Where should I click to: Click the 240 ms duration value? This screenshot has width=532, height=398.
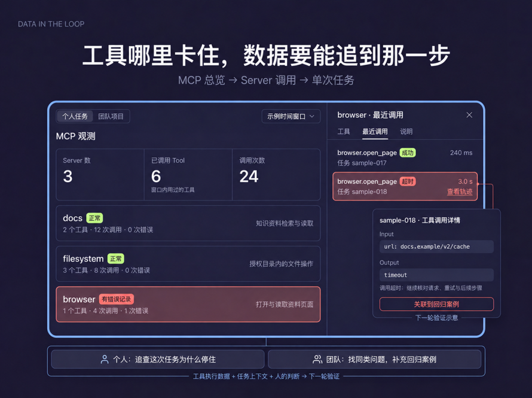[x=461, y=153]
